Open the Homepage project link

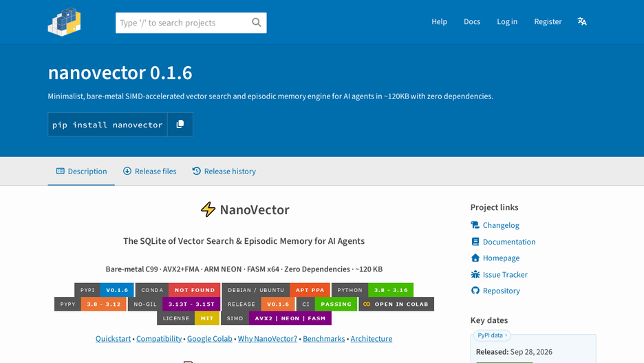pos(501,258)
